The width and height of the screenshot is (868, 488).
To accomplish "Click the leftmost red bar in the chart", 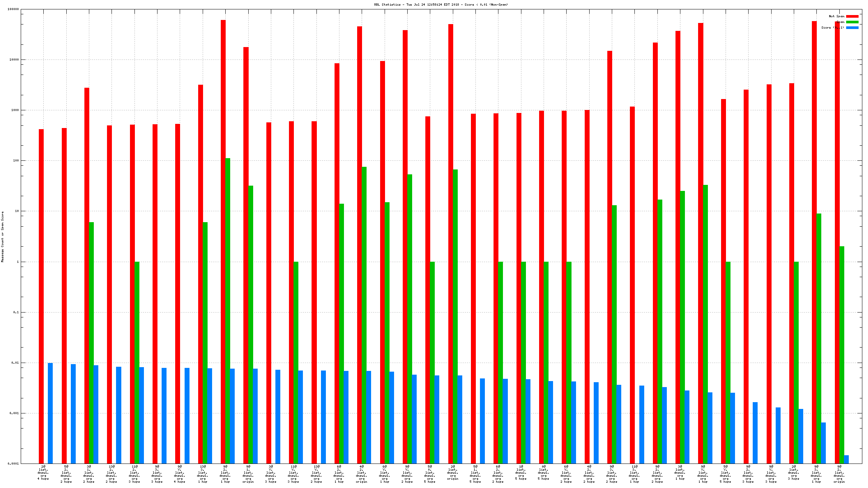I will pyautogui.click(x=41, y=296).
